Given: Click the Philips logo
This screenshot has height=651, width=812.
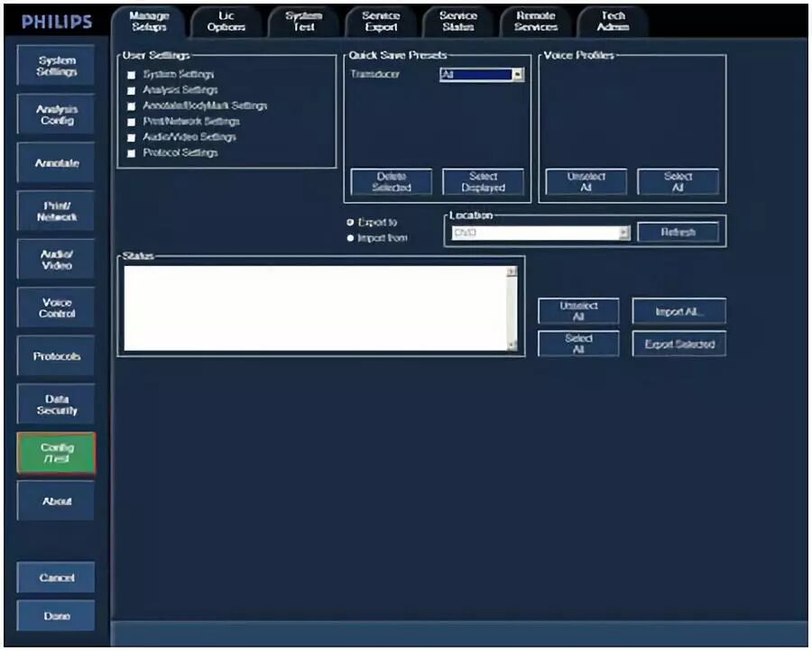Looking at the screenshot, I should pos(57,22).
